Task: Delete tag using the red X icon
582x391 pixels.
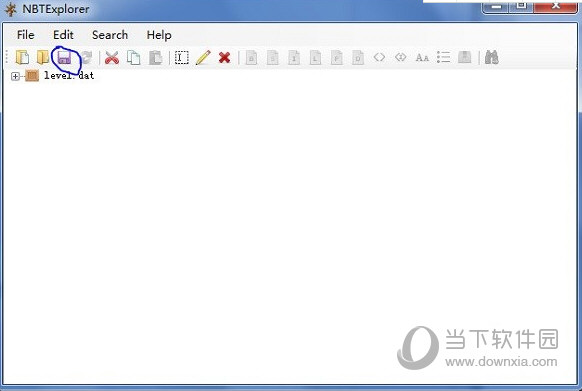Action: (225, 58)
